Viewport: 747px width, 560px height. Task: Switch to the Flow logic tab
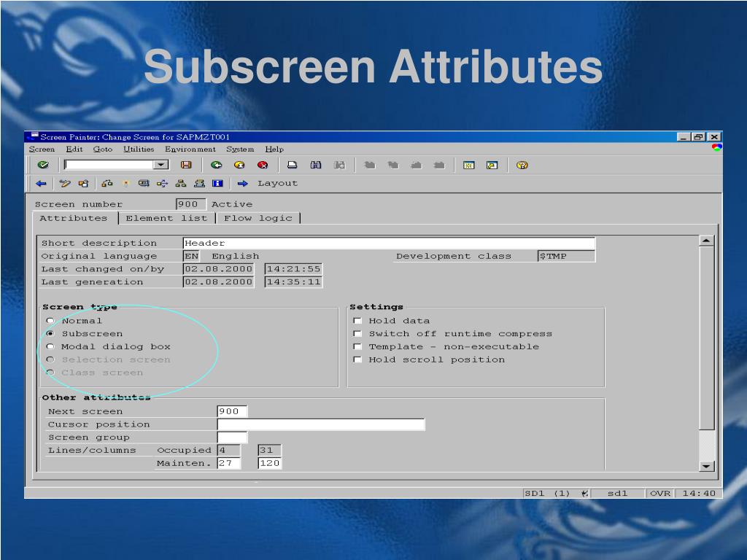[x=258, y=218]
